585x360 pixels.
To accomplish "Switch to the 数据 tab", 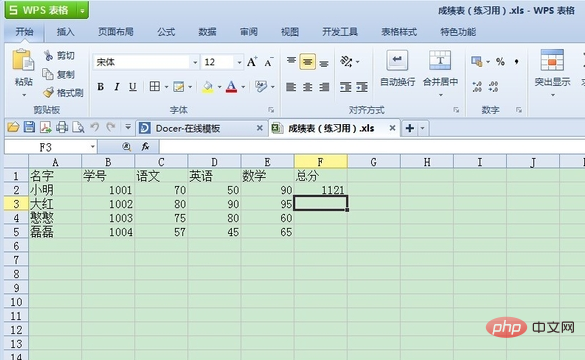I will (x=207, y=32).
